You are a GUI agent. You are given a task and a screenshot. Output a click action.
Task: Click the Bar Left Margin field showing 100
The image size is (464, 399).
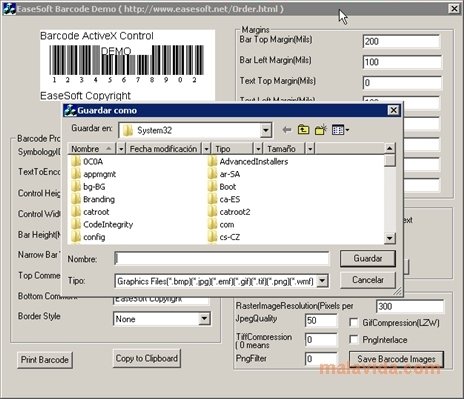click(402, 62)
